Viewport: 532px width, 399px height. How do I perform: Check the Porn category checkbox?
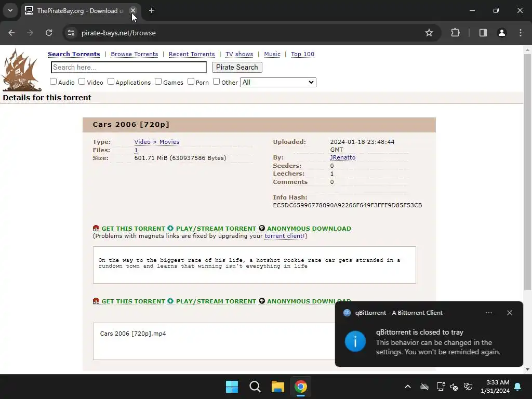(x=191, y=82)
